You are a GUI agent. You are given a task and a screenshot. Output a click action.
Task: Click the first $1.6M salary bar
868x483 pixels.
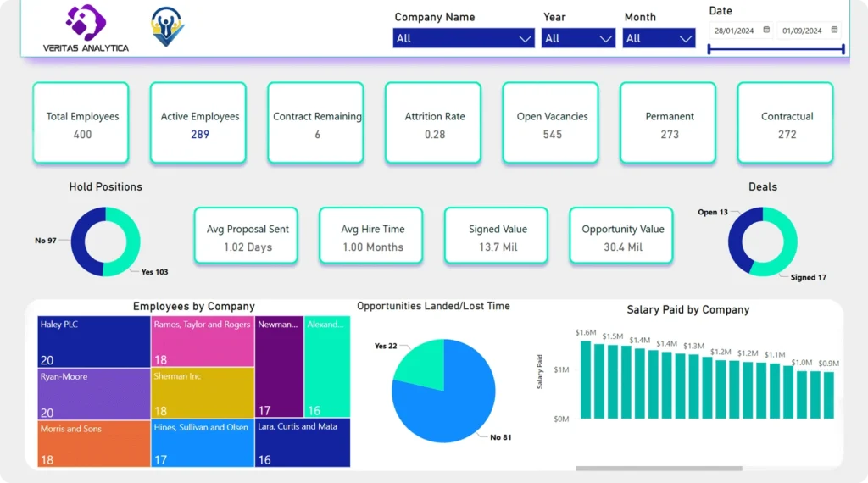click(586, 380)
